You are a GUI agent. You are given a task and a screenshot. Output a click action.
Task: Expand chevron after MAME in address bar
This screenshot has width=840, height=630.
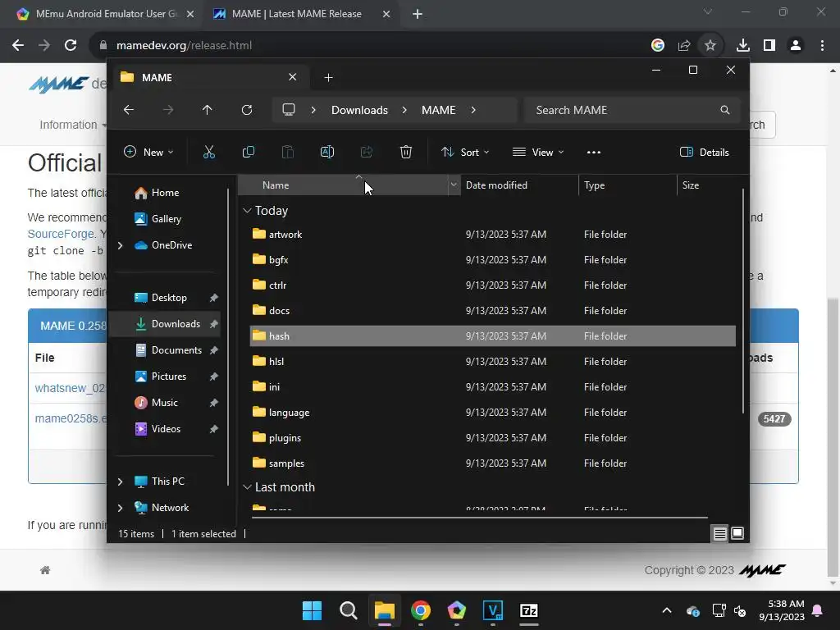473,110
